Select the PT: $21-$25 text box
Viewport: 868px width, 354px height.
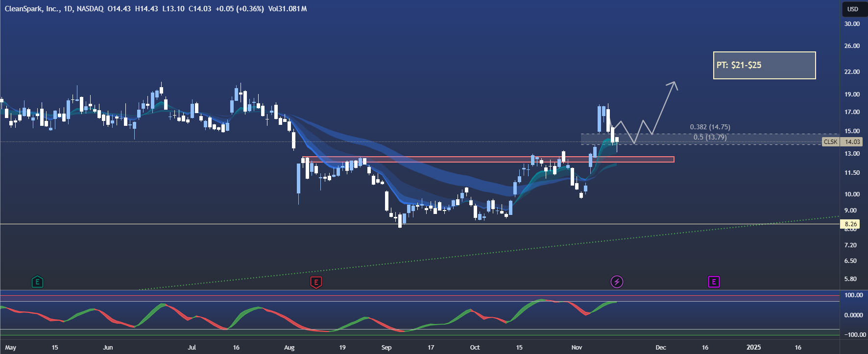[764, 65]
